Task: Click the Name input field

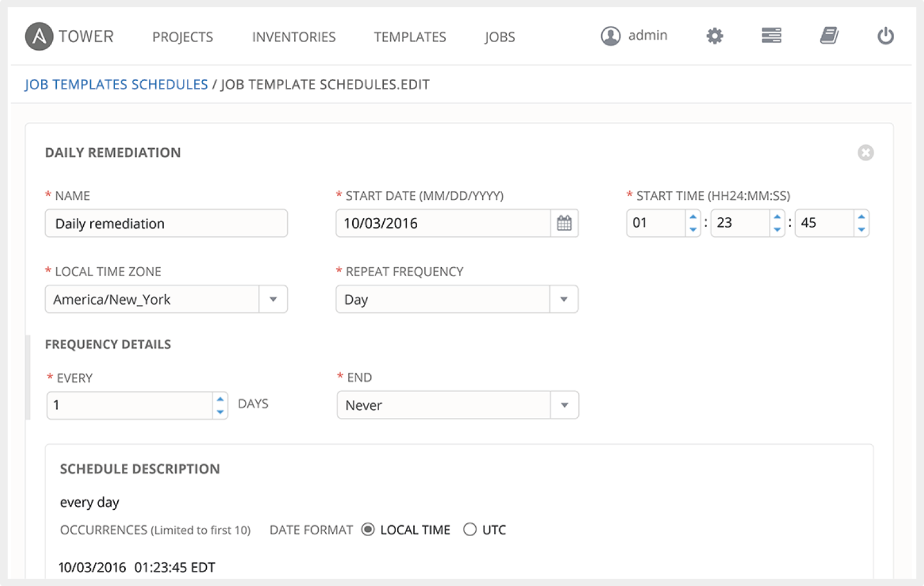Action: coord(166,223)
